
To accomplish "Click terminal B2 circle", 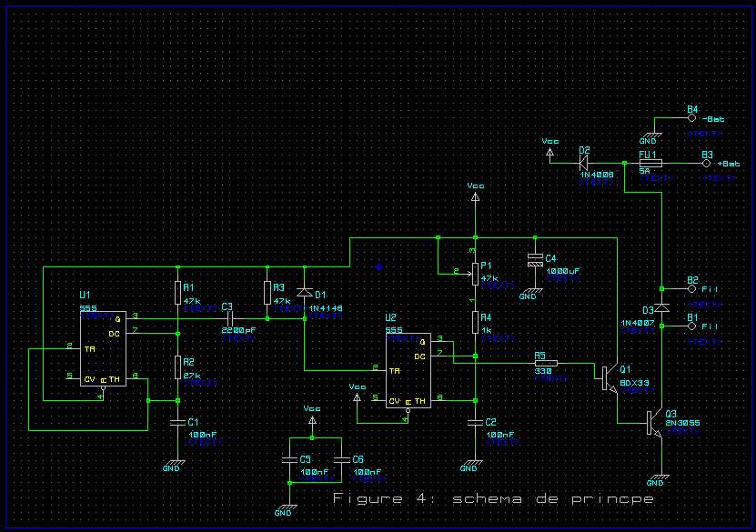I will coord(692,289).
